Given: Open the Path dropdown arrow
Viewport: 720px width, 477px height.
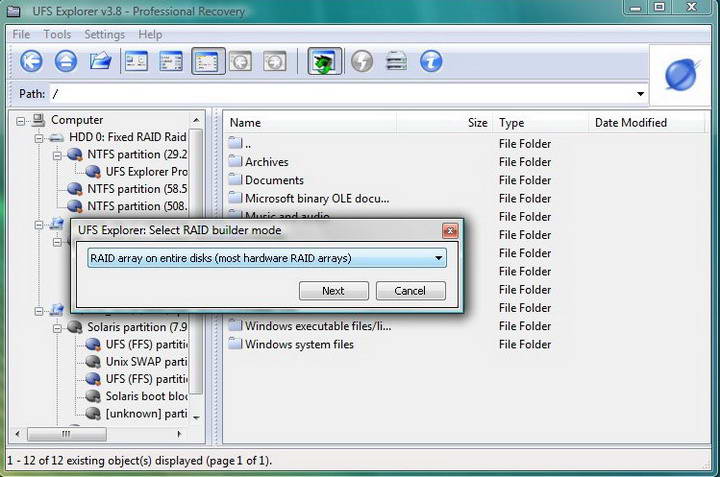Looking at the screenshot, I should tap(640, 94).
